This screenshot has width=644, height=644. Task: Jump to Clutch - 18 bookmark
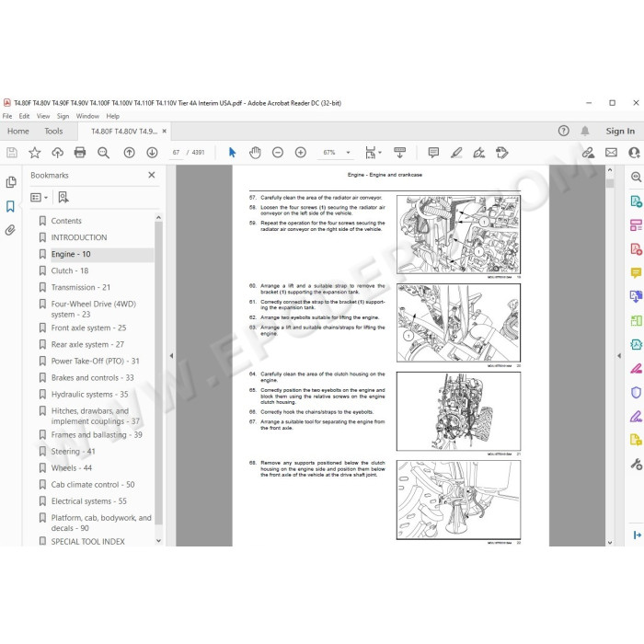[70, 270]
